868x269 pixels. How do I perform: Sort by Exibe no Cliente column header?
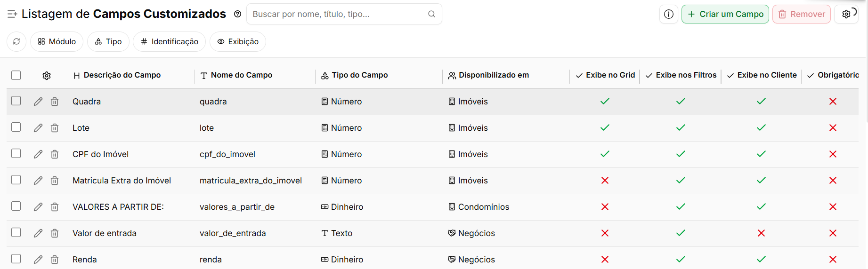click(x=762, y=75)
